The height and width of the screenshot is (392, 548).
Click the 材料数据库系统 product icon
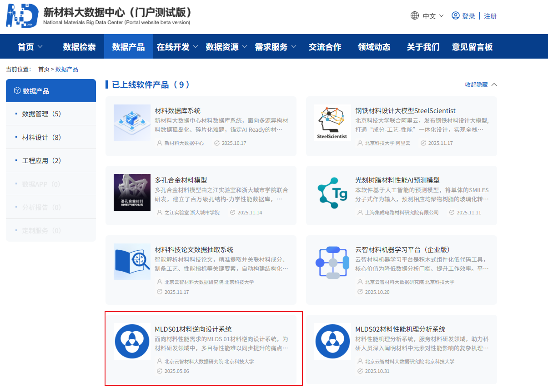132,123
